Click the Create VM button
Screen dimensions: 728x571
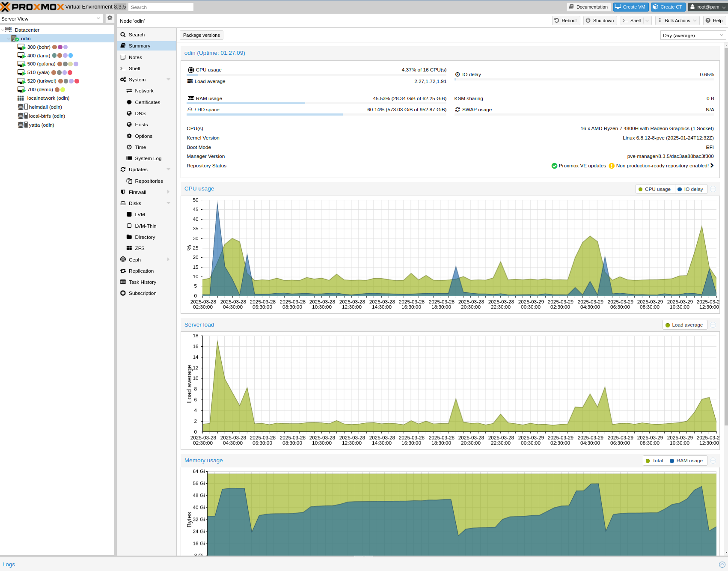pyautogui.click(x=630, y=7)
